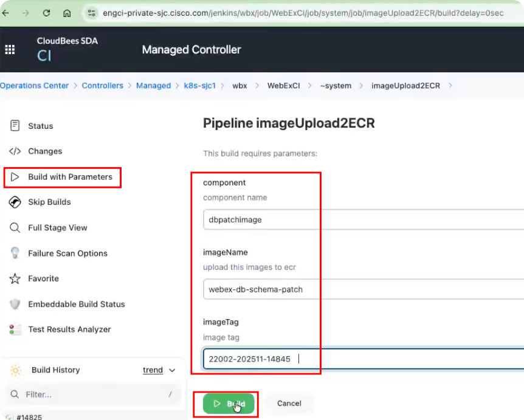
Task: Open Skip Builds in sidebar
Action: [x=49, y=202]
